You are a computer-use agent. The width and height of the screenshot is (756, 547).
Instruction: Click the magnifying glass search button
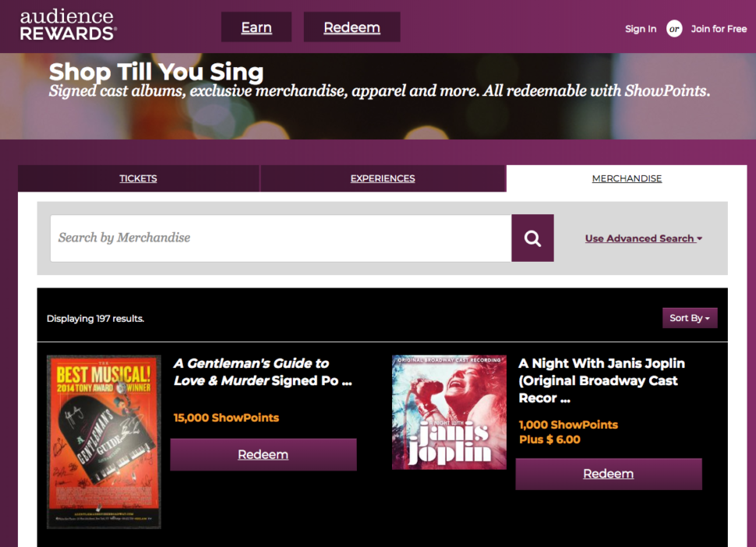[532, 238]
